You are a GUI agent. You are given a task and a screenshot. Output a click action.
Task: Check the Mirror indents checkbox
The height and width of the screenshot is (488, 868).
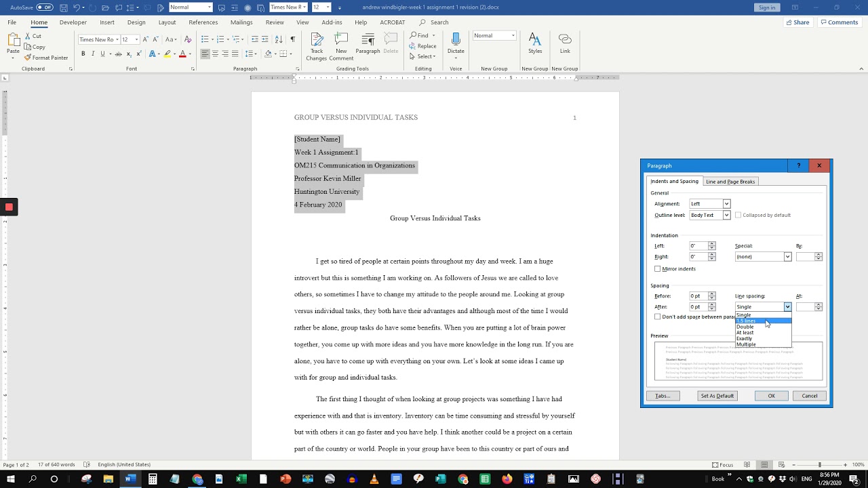(657, 269)
